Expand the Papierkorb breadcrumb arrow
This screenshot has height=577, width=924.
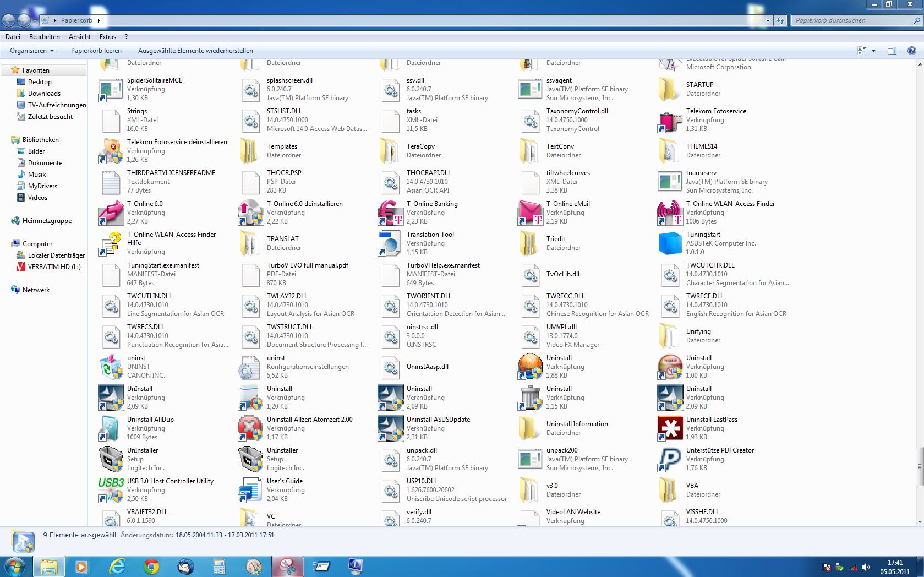[99, 20]
